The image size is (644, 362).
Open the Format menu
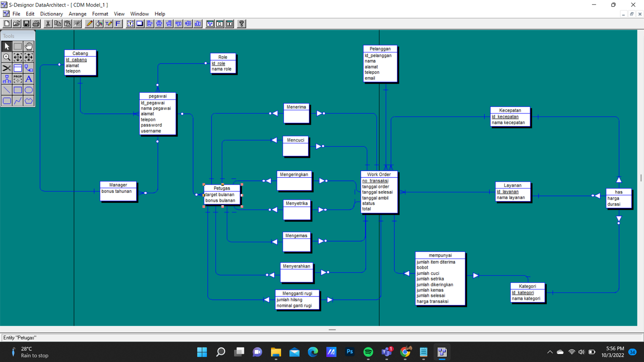tap(100, 14)
